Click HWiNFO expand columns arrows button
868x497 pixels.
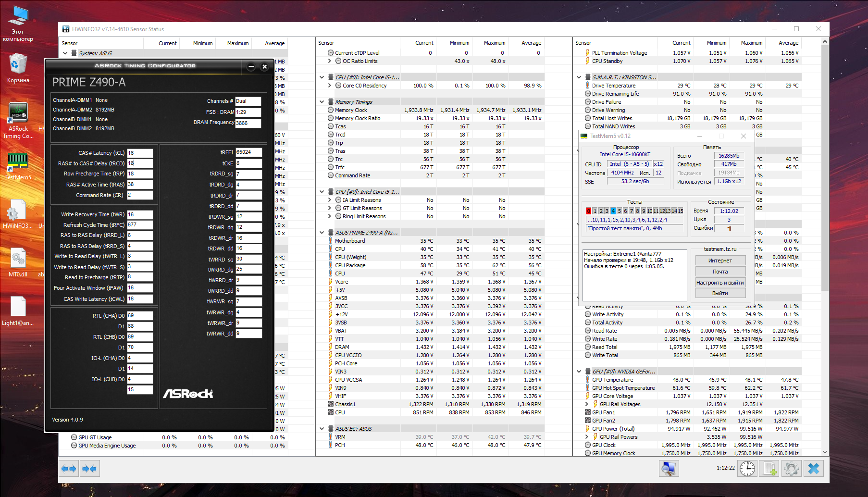pyautogui.click(x=69, y=469)
